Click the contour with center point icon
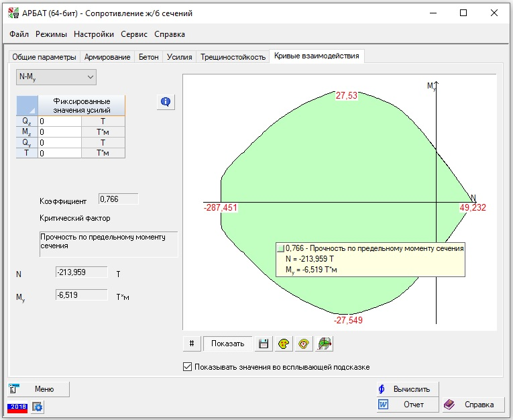The image size is (513, 420). 304,344
